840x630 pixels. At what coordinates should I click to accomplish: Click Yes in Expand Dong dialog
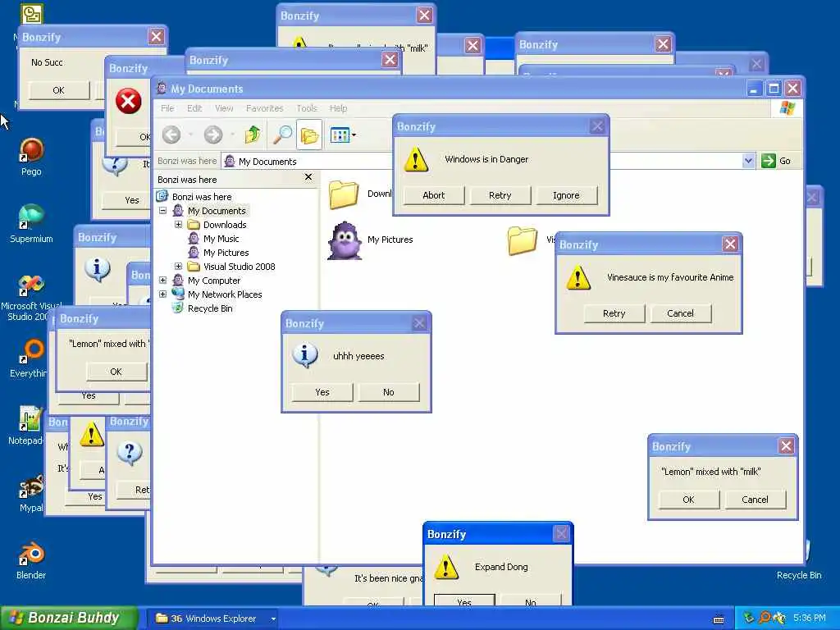click(x=464, y=600)
